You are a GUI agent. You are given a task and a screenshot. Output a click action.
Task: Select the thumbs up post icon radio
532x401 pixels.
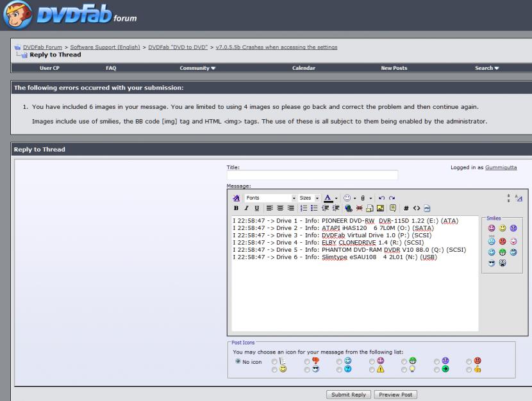(x=469, y=370)
